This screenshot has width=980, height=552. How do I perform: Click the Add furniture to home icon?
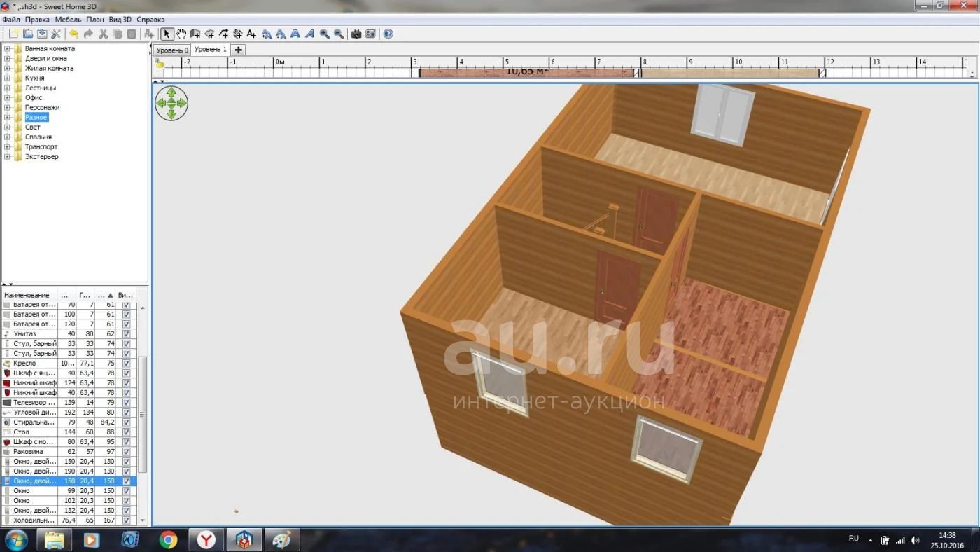point(148,34)
